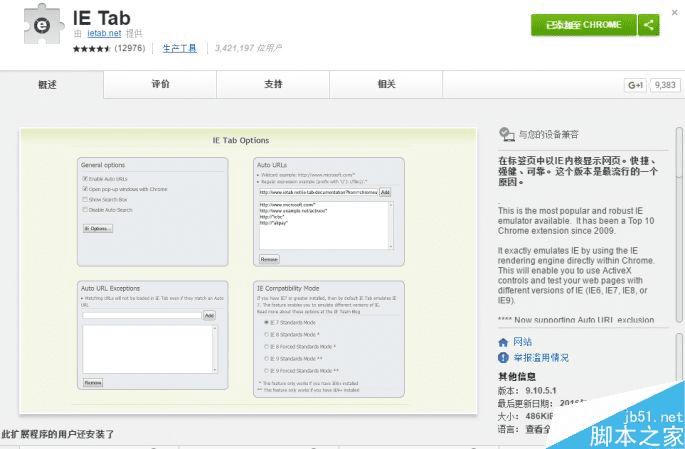Screen dimensions: 685x449
Task: Close the extension details overlay
Action: 675,12
